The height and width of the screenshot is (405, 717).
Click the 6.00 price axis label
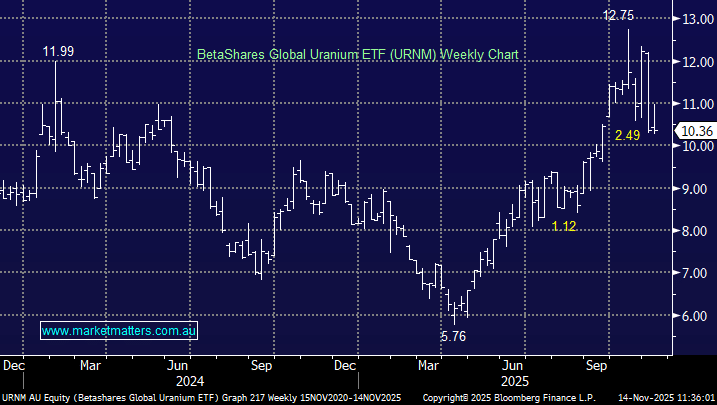(695, 315)
